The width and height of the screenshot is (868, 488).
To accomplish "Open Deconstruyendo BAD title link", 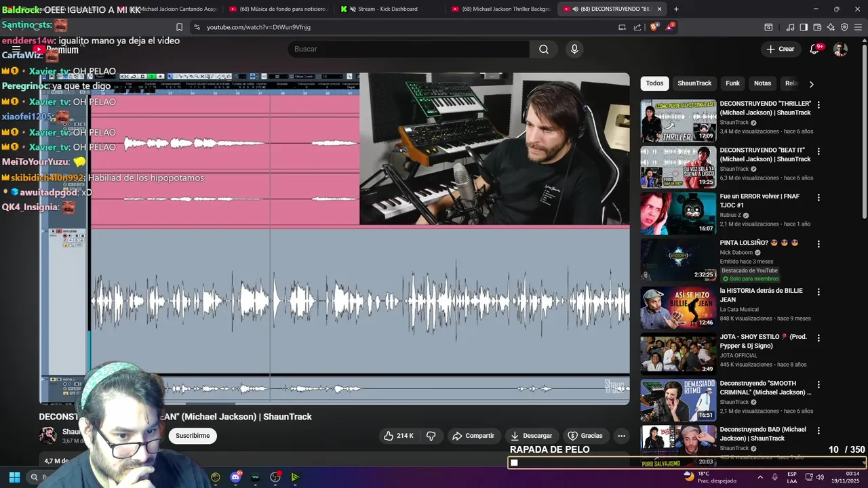I will (763, 434).
